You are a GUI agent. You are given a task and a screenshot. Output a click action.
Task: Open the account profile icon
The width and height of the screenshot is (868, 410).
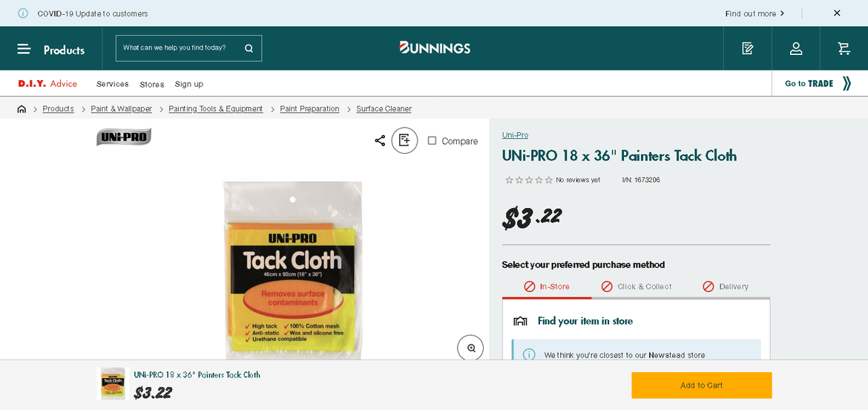pos(795,48)
